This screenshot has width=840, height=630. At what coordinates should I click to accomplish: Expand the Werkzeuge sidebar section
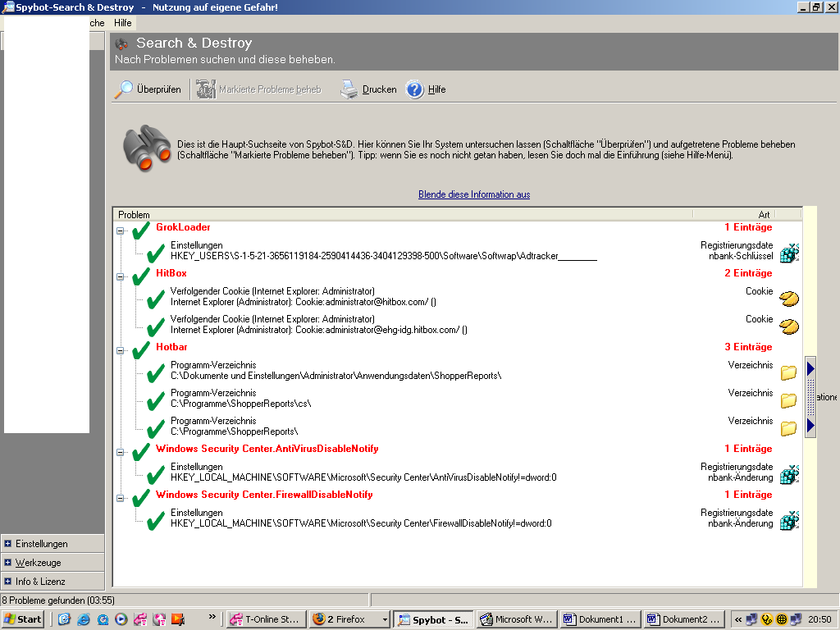click(x=7, y=563)
